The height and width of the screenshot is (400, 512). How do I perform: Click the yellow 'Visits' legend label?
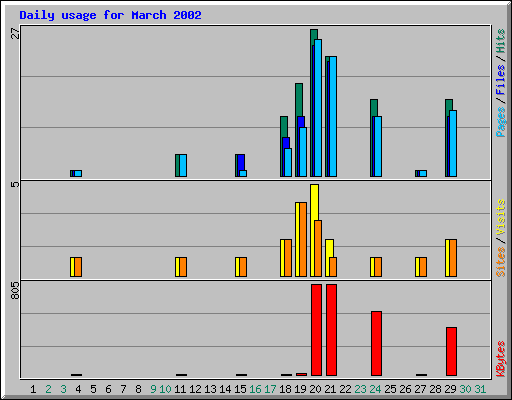(x=500, y=217)
